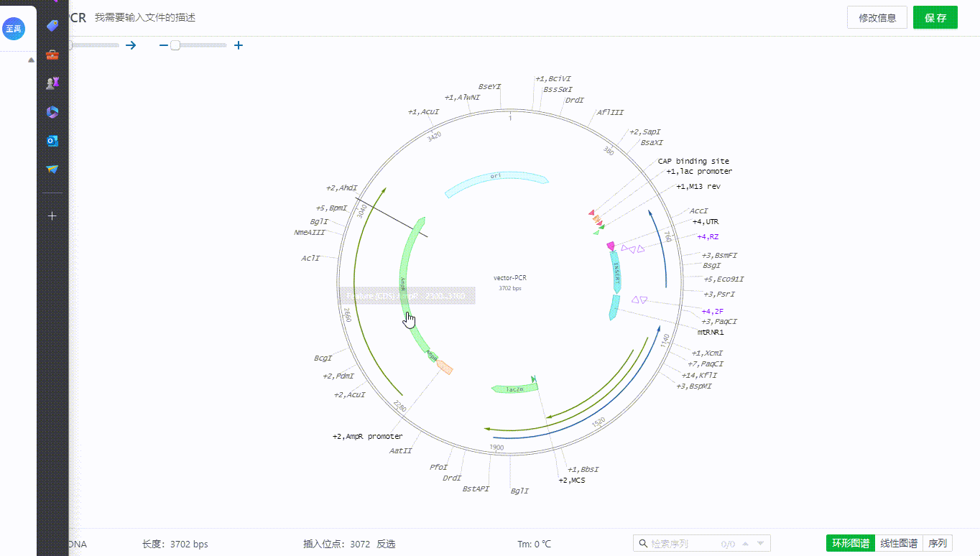Switch to 序列 sequence tab
This screenshot has height=556, width=980.
938,544
